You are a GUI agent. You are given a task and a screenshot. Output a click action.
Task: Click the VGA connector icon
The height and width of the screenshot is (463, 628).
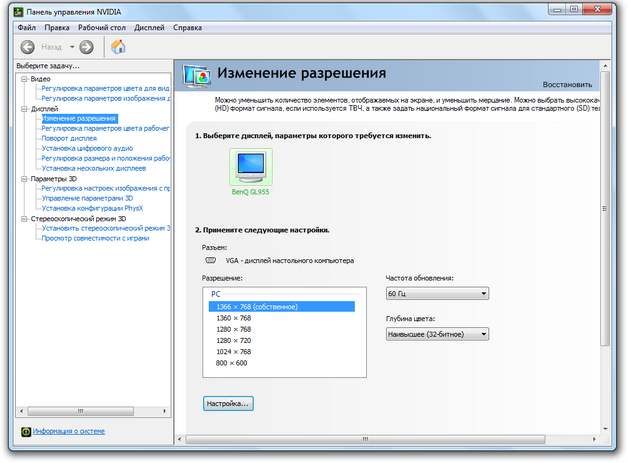(x=210, y=260)
